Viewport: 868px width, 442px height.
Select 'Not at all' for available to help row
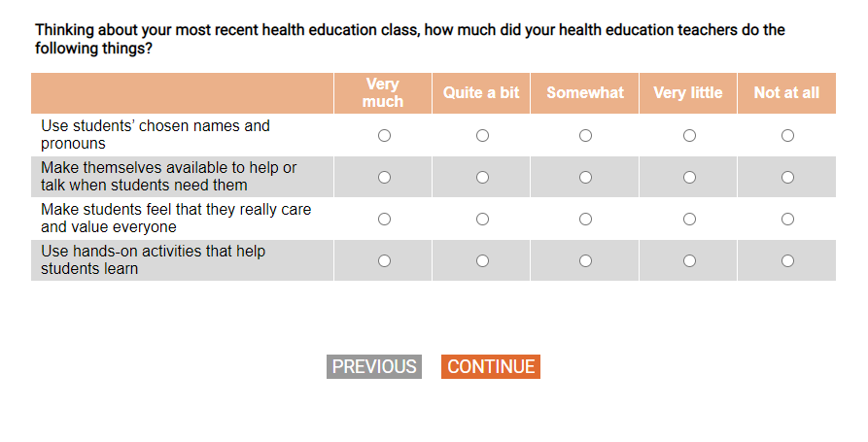coord(787,178)
